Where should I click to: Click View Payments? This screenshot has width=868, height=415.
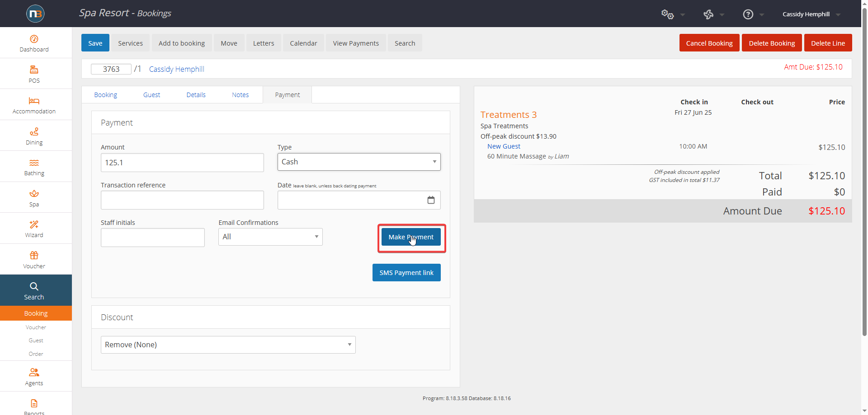[356, 43]
